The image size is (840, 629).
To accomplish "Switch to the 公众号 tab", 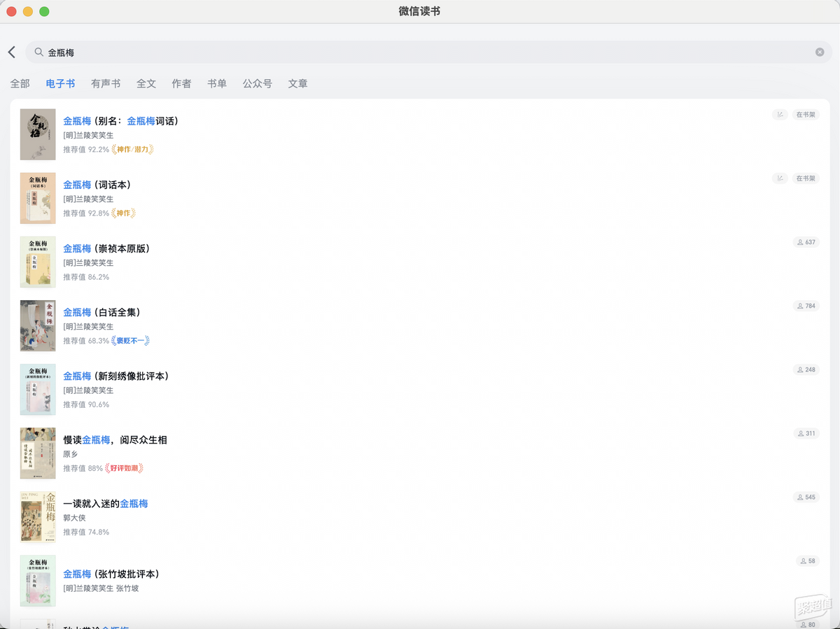I will 258,84.
